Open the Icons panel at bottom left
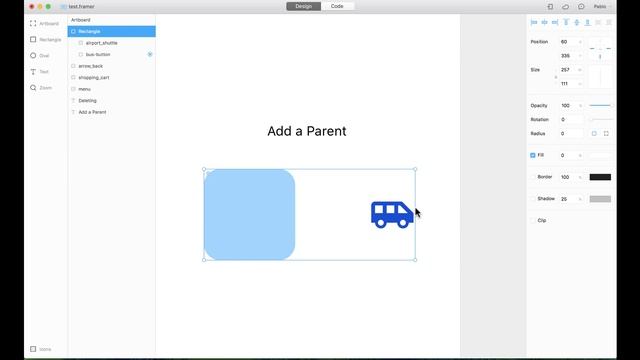Viewport: 640px width, 360px height. pos(40,349)
